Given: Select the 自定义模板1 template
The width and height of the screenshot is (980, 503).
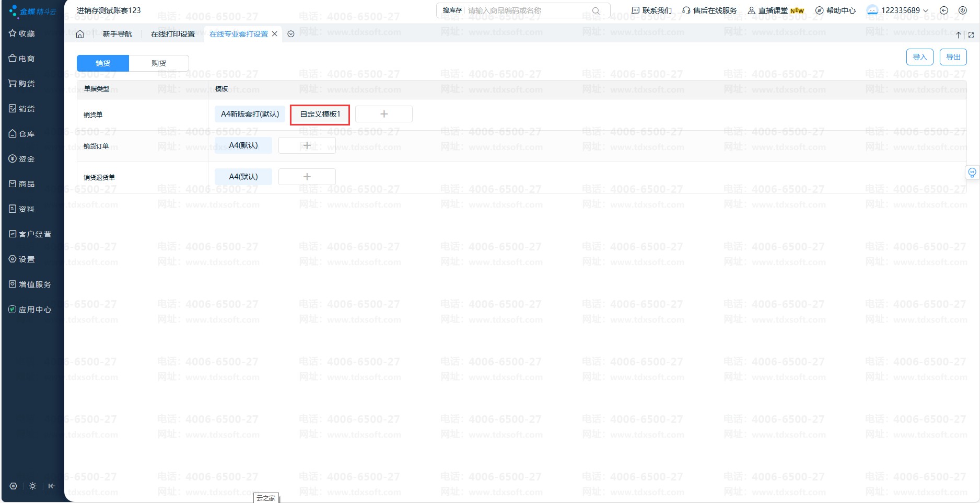Looking at the screenshot, I should (x=320, y=114).
